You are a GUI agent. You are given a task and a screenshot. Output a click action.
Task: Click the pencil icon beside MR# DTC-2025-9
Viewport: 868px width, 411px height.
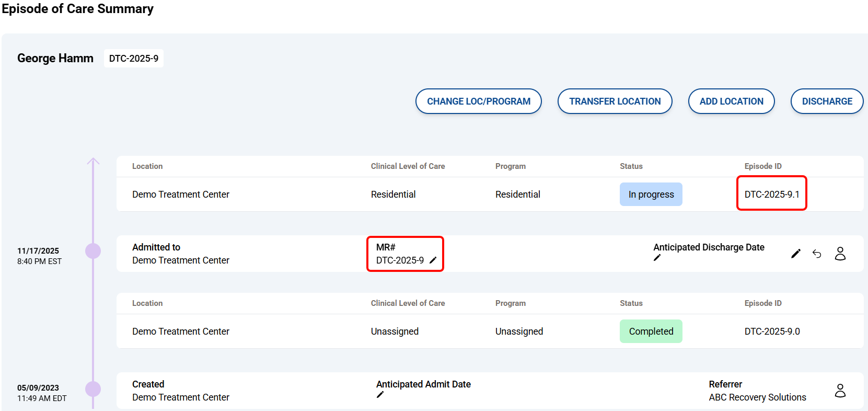[x=433, y=260]
